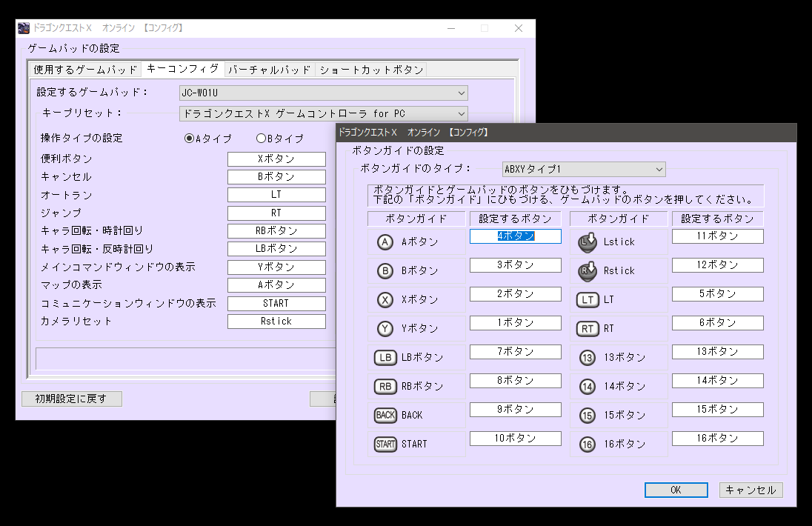
Task: Open the ボタンガイドのタイプ dropdown
Action: point(583,170)
